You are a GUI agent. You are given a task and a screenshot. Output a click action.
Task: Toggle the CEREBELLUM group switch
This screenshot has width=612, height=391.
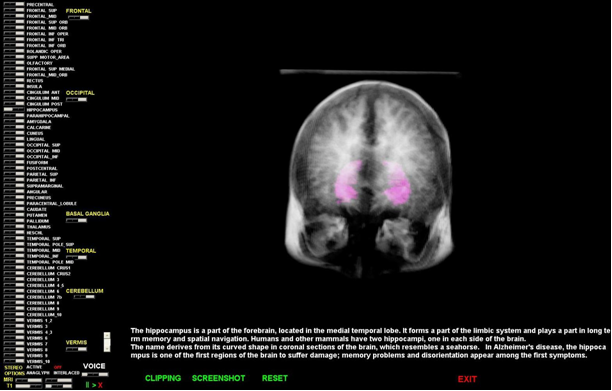pyautogui.click(x=84, y=297)
